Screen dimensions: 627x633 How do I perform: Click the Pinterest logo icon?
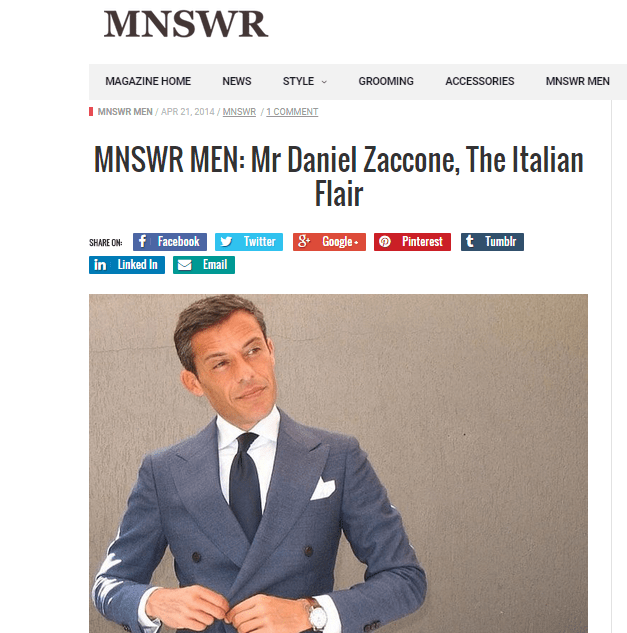click(385, 241)
